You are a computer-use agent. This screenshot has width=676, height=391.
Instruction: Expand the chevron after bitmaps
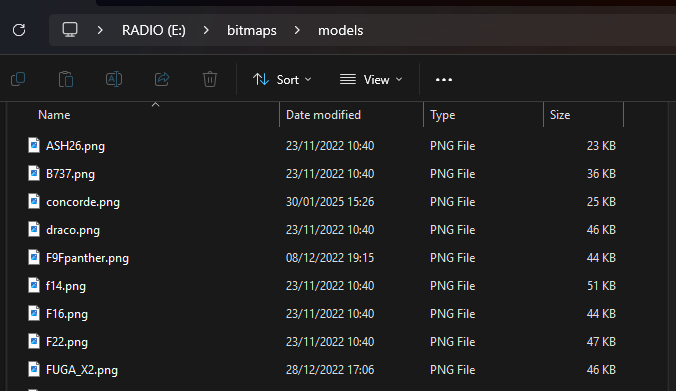(297, 30)
